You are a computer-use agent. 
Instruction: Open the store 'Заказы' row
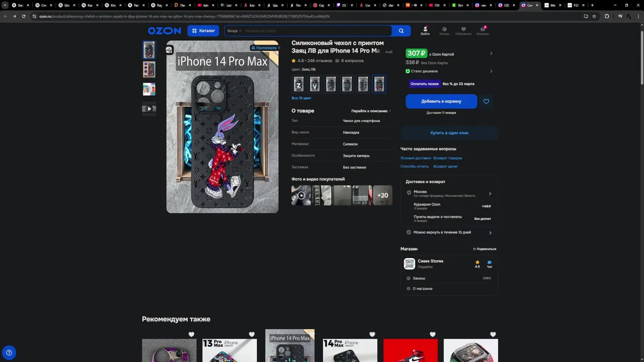(x=449, y=278)
